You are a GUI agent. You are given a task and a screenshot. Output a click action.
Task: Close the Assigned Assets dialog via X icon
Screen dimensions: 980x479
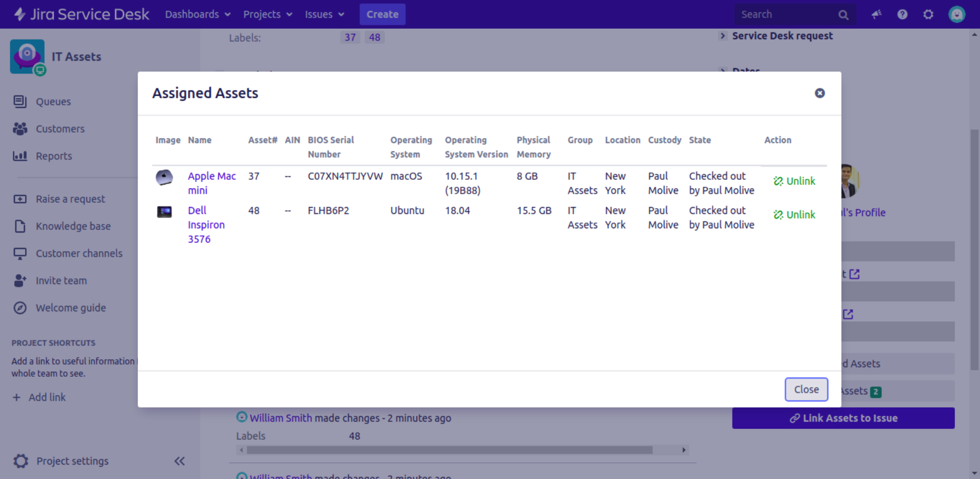pos(820,93)
